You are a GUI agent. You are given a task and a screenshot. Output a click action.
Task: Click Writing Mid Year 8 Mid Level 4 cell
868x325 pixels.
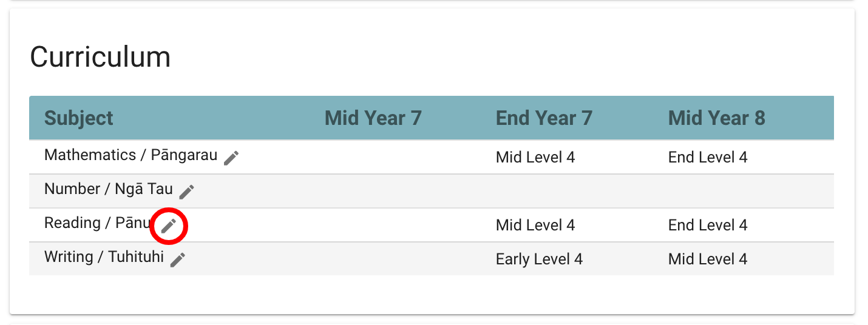point(707,260)
